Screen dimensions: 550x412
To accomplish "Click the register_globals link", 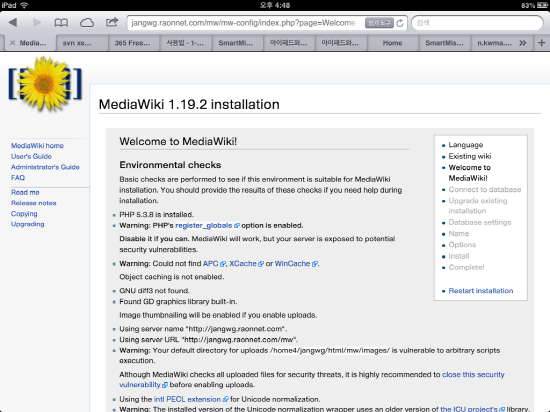I will 207,225.
